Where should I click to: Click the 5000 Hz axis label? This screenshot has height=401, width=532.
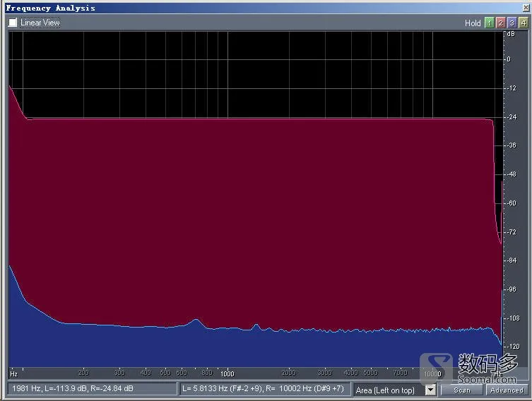(370, 373)
